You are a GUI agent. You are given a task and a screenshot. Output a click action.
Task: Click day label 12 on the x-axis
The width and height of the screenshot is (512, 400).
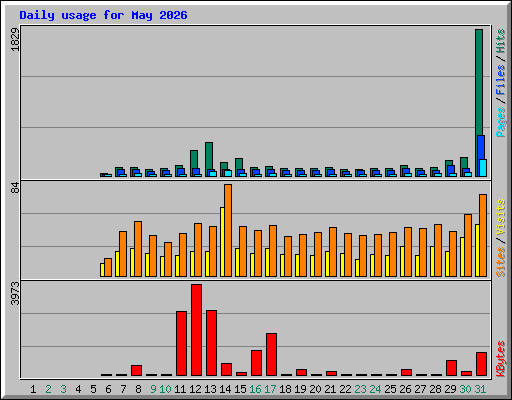click(195, 389)
